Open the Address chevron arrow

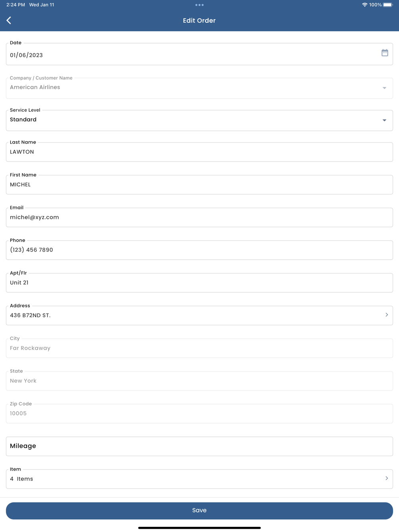(x=387, y=315)
